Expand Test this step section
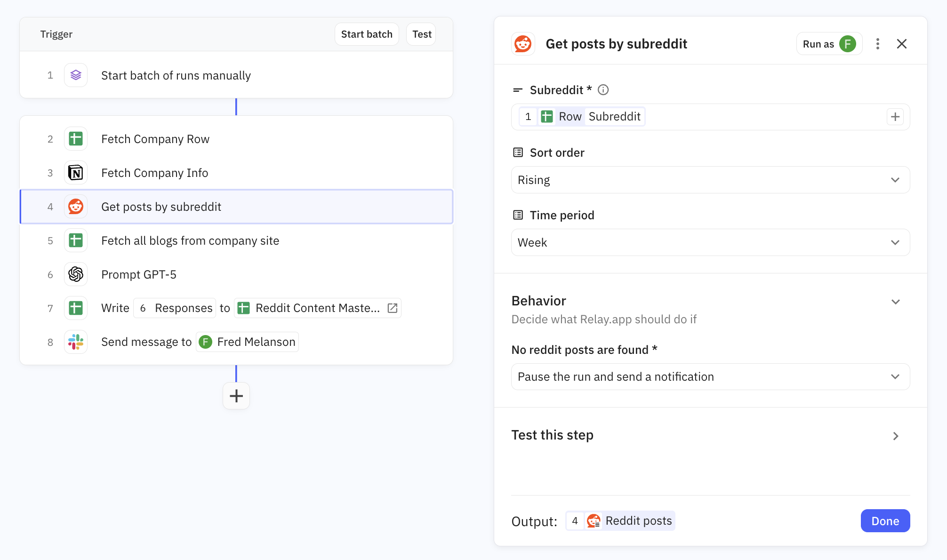Image resolution: width=947 pixels, height=560 pixels. pos(895,436)
